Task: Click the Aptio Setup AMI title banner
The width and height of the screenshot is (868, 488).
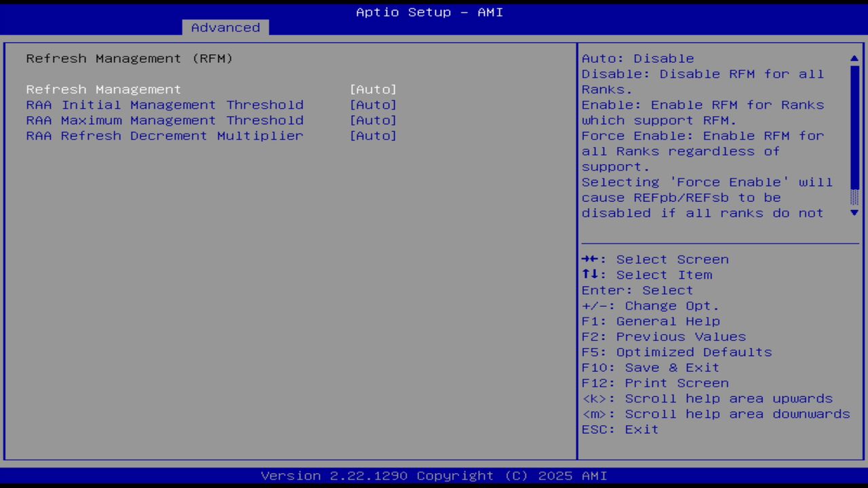Action: (x=429, y=12)
